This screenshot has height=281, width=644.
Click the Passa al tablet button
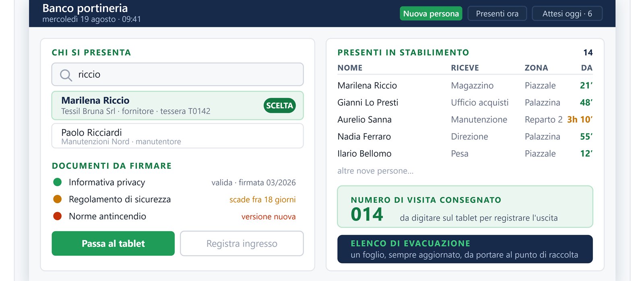113,243
